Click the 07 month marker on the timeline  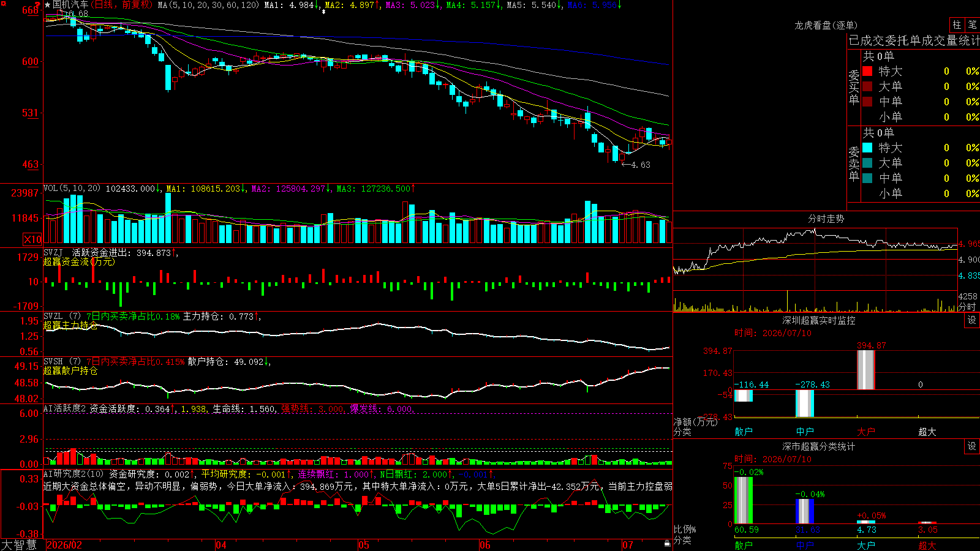[628, 545]
